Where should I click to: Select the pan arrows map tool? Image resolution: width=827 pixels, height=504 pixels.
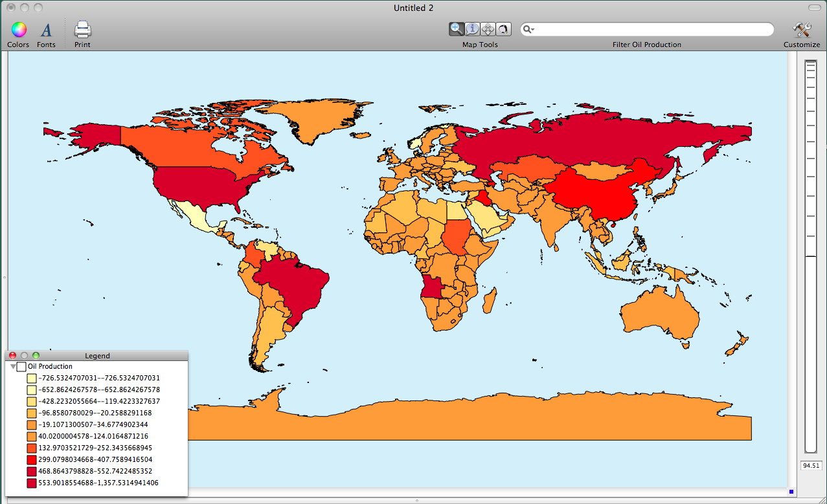[488, 29]
